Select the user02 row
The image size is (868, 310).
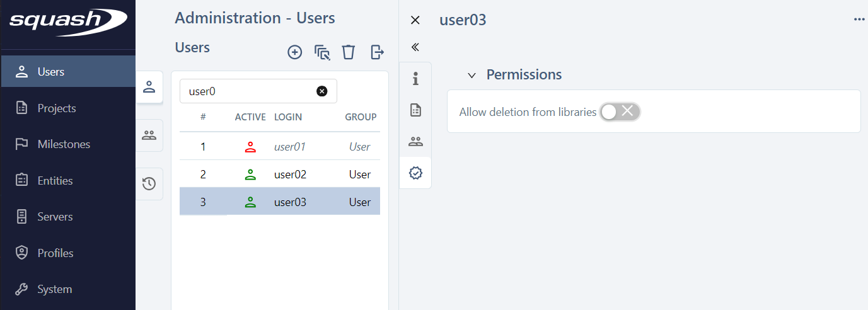click(x=290, y=175)
